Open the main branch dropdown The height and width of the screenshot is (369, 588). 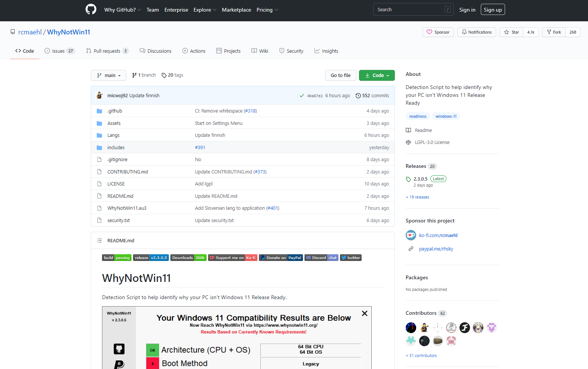108,75
